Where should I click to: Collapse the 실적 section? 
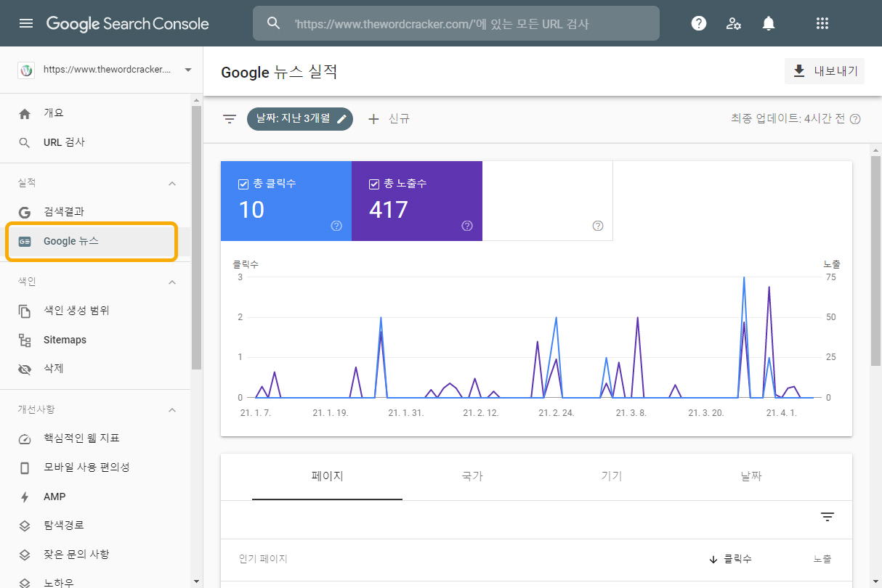click(x=172, y=183)
